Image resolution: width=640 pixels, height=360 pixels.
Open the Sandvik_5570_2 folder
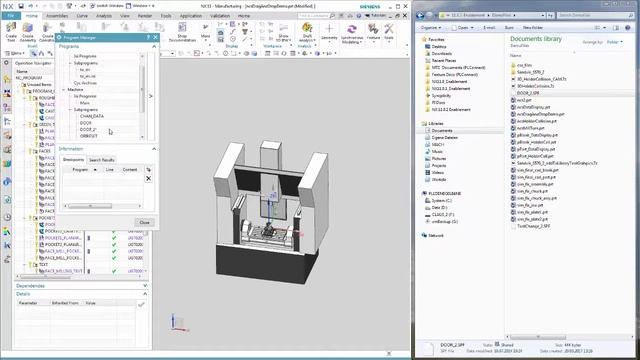pos(530,72)
